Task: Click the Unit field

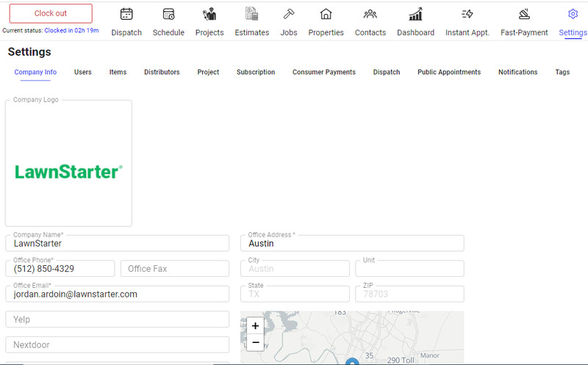Action: coord(410,269)
